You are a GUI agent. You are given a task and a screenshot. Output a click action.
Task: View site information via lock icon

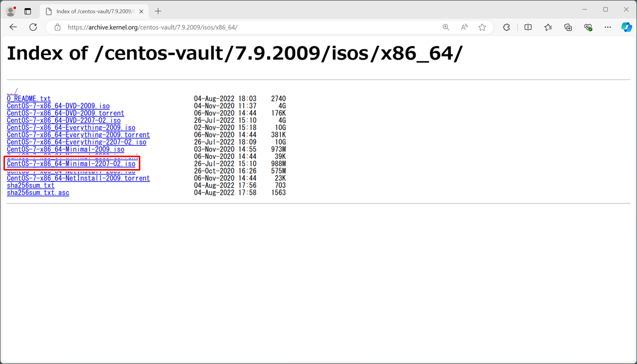coord(57,27)
